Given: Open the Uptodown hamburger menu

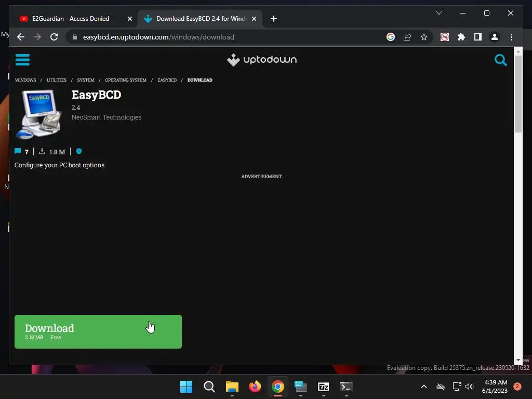Looking at the screenshot, I should pos(22,60).
